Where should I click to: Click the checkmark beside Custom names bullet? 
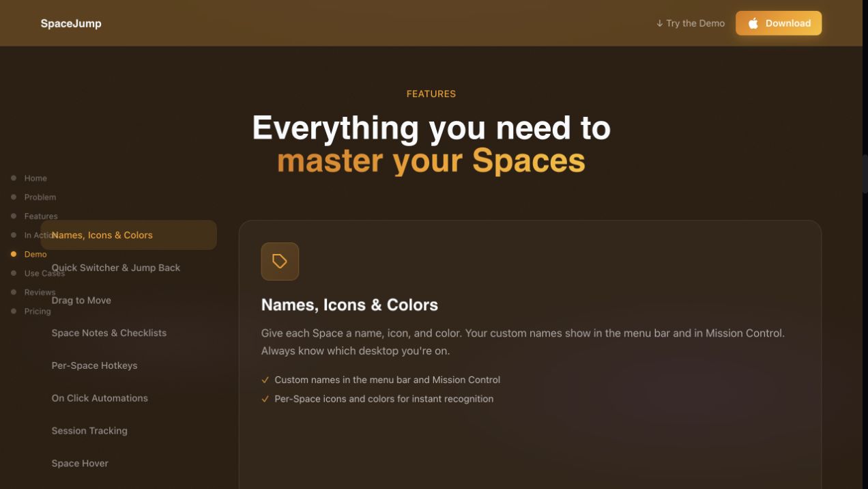click(x=265, y=380)
